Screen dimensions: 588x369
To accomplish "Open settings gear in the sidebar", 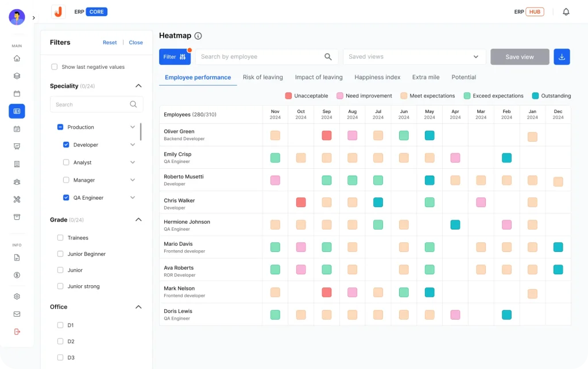I will pos(17,296).
